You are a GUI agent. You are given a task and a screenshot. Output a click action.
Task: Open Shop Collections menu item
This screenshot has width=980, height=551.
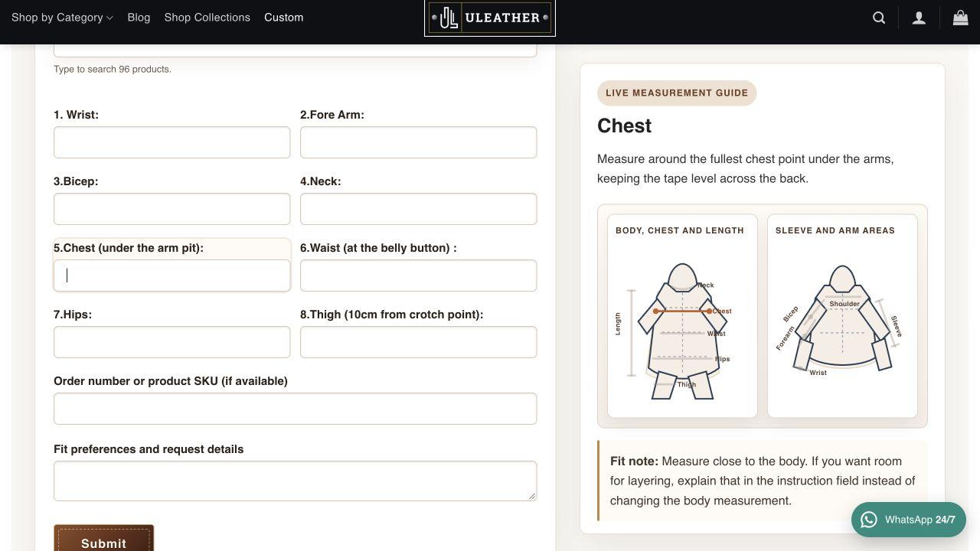(207, 17)
